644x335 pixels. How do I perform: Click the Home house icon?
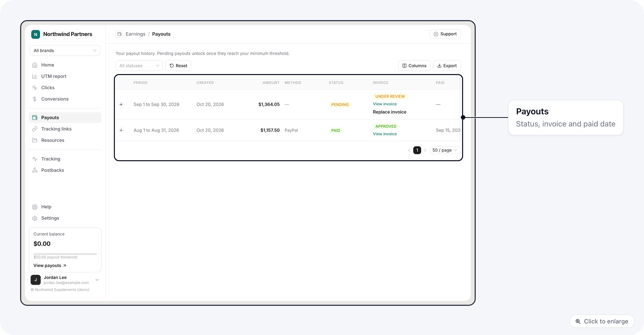point(35,65)
